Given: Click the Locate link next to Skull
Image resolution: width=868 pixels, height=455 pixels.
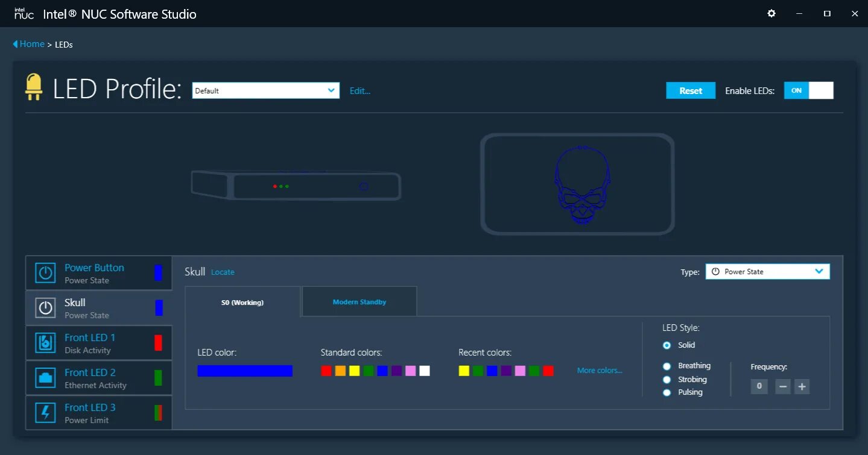Looking at the screenshot, I should 223,272.
